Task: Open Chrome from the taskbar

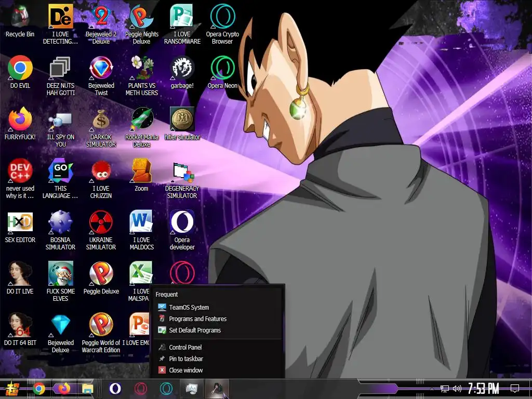Action: point(39,389)
